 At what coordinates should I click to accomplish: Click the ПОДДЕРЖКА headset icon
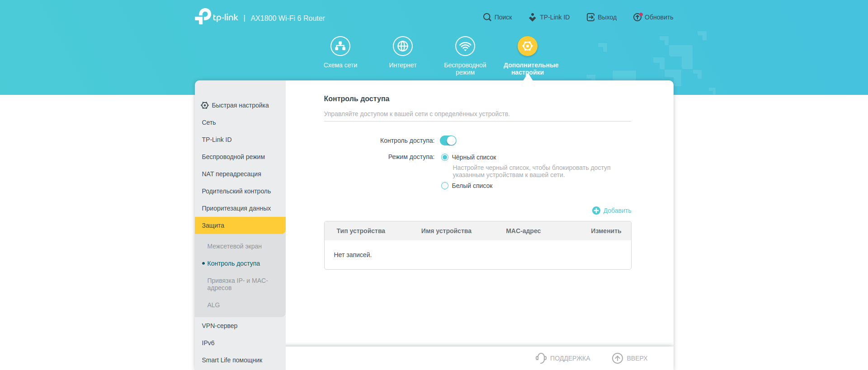click(541, 358)
